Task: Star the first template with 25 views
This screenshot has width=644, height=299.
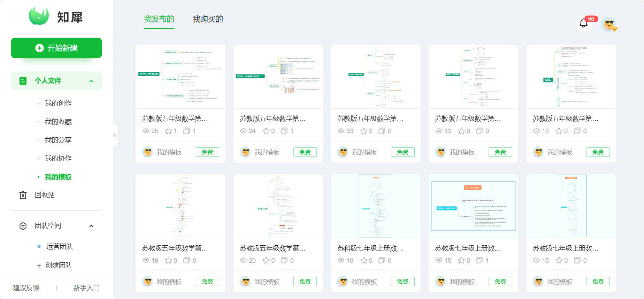Action: (x=168, y=131)
